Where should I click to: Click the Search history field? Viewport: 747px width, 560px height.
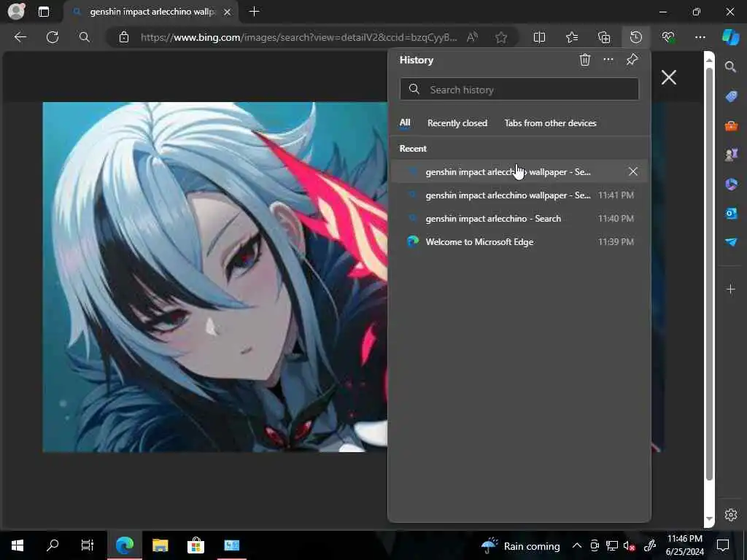point(519,90)
